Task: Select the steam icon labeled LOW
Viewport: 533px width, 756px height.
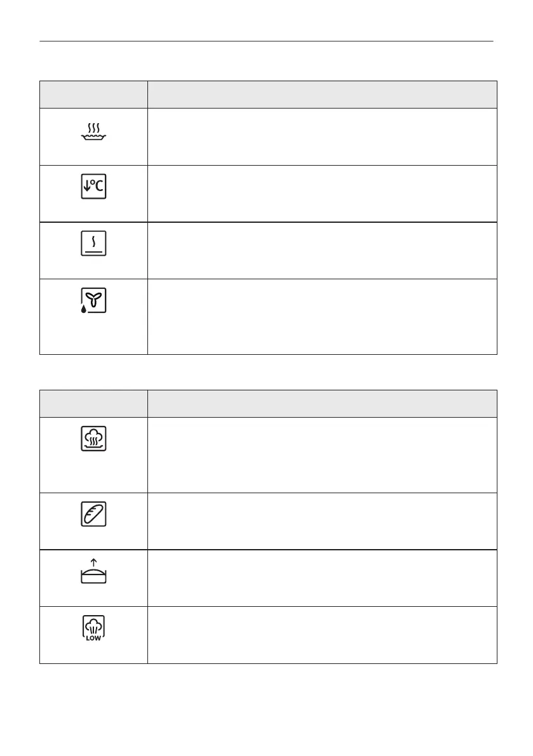Action: 93,628
